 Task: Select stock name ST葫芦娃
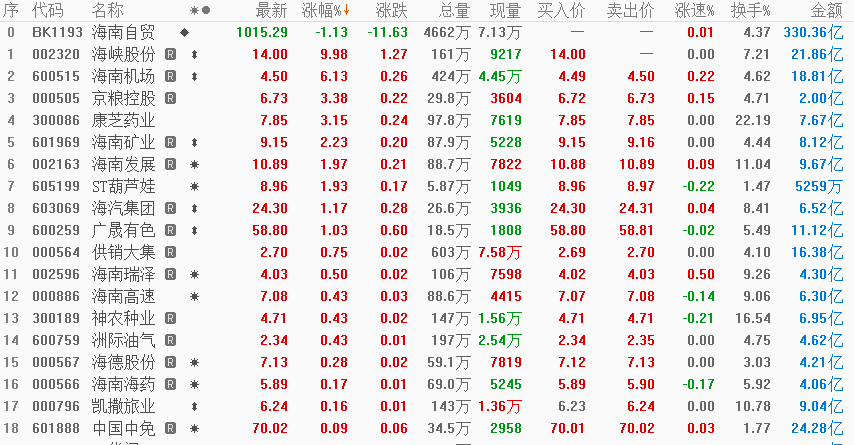(123, 186)
